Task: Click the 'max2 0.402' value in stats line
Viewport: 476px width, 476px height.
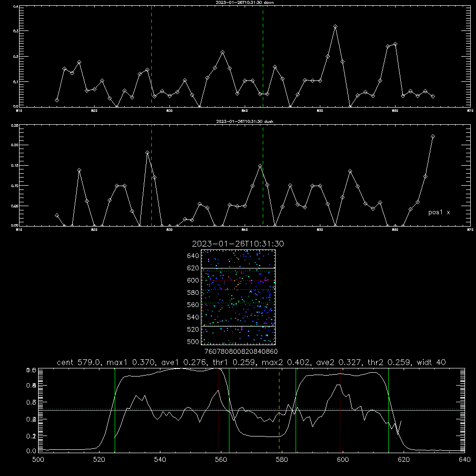Action: pyautogui.click(x=286, y=362)
